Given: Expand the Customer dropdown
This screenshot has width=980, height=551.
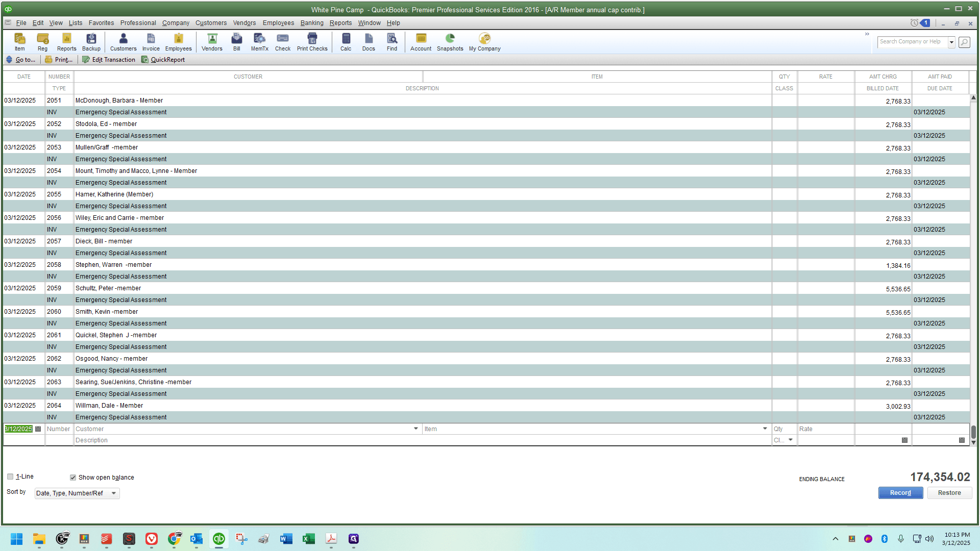Looking at the screenshot, I should click(416, 429).
